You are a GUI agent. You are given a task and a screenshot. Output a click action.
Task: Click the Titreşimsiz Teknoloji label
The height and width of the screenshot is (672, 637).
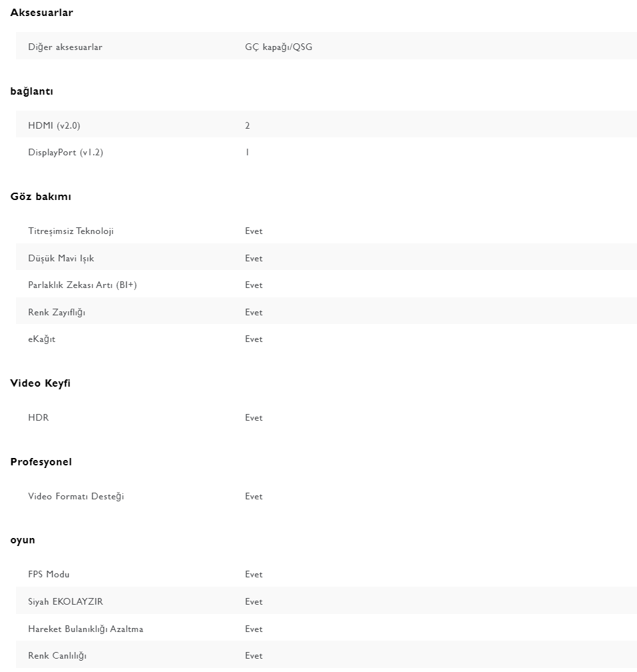pos(71,231)
